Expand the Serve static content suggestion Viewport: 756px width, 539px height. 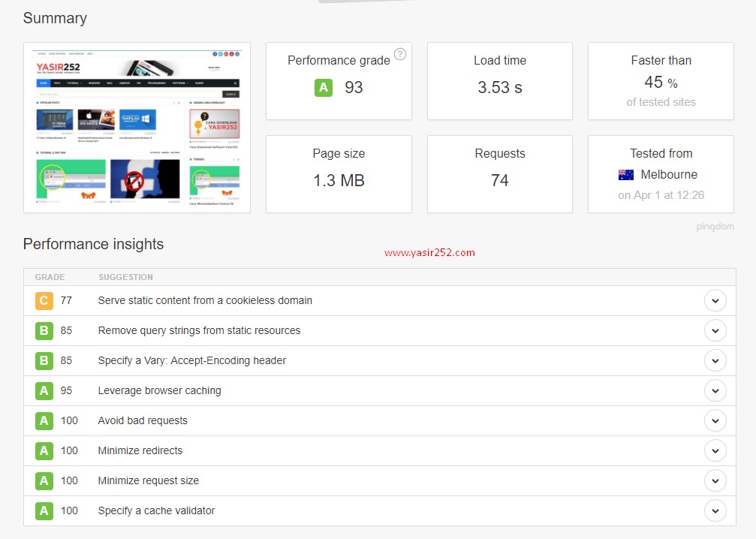point(715,300)
